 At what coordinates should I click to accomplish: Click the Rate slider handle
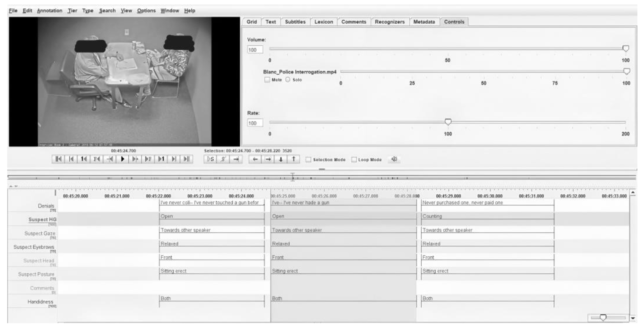(x=448, y=122)
